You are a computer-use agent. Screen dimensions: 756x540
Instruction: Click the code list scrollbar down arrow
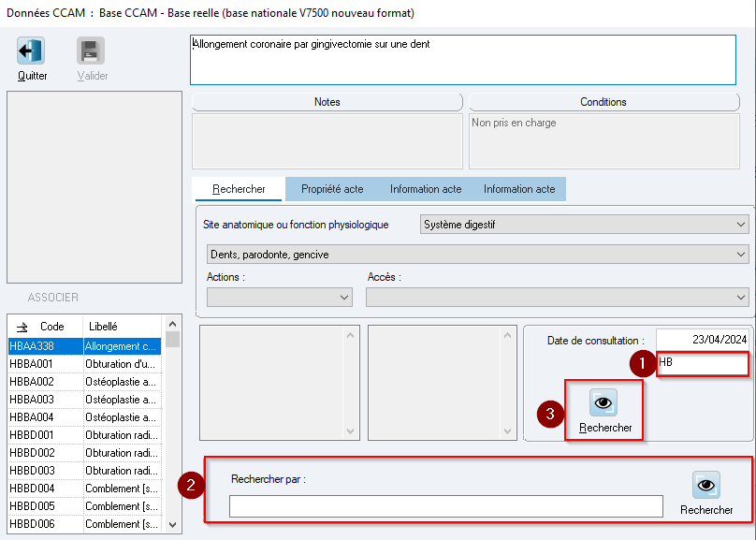[x=172, y=525]
